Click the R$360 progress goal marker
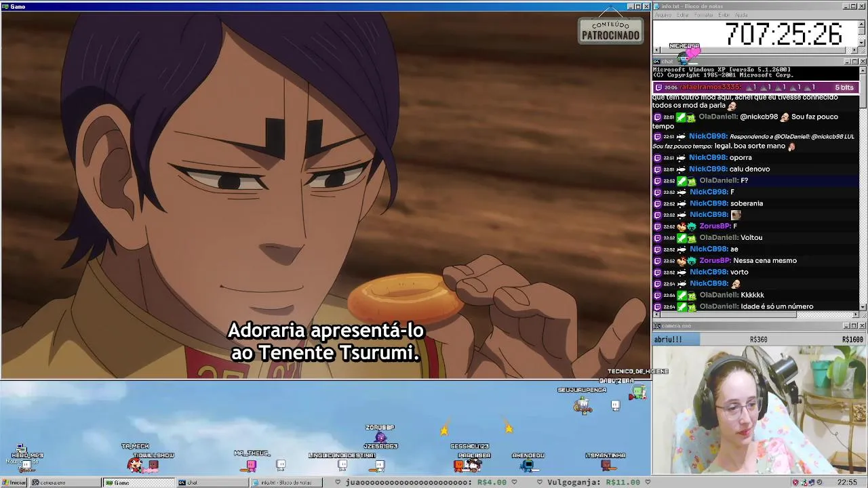The width and height of the screenshot is (868, 488). [758, 340]
